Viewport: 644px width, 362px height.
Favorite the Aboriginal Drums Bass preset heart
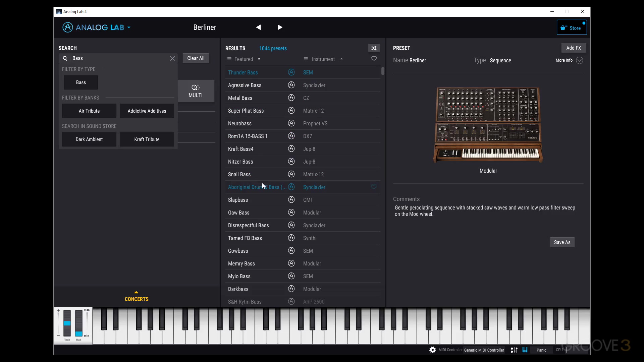374,187
